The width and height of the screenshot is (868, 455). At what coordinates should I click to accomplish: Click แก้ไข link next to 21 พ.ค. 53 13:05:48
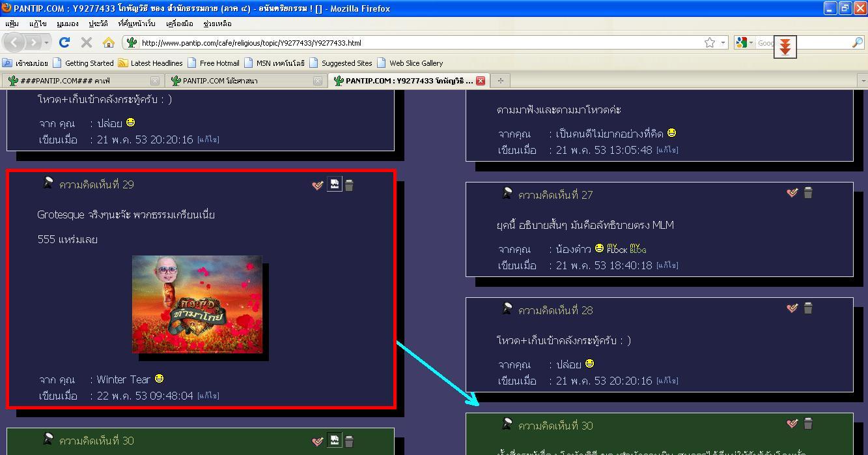667,150
